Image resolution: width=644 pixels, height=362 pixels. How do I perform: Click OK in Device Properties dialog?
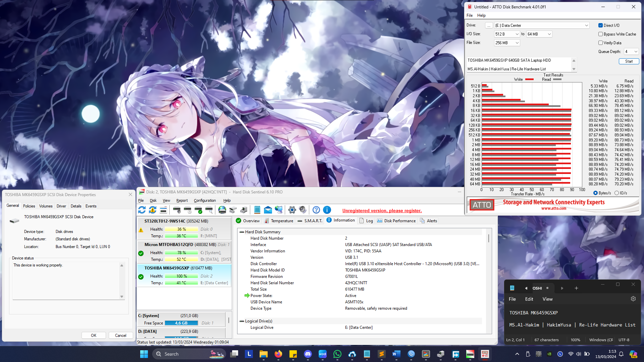pos(94,336)
